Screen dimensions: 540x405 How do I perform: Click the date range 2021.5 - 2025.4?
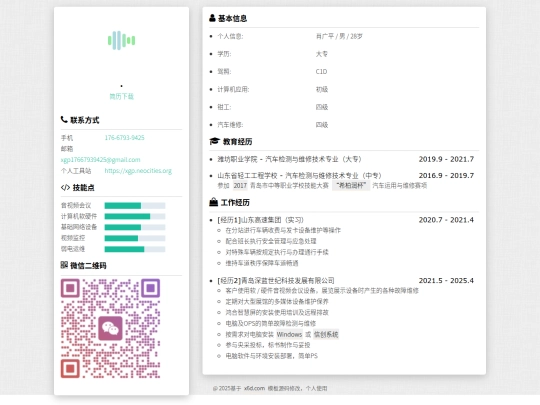[x=446, y=281]
